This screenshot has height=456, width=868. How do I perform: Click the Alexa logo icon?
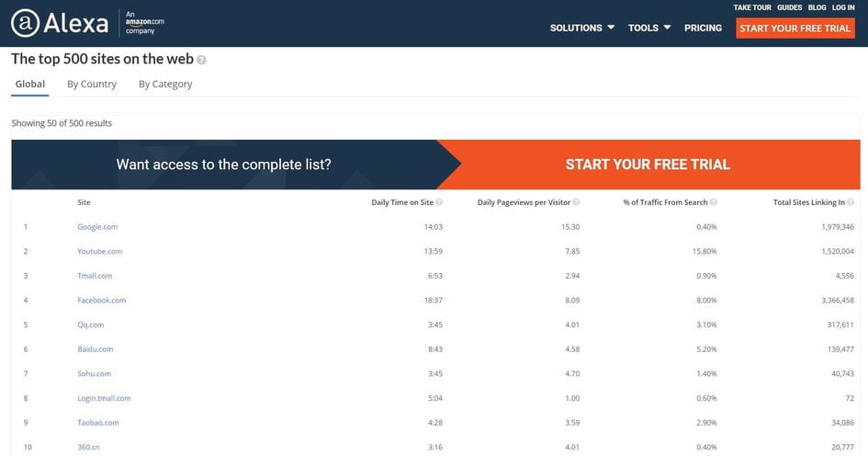pos(26,23)
